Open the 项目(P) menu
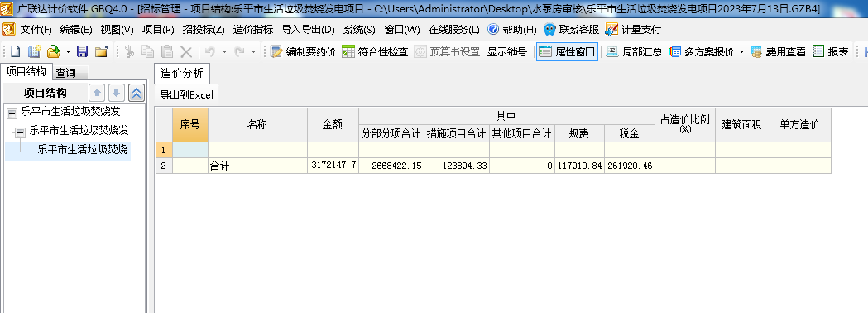 tap(158, 30)
